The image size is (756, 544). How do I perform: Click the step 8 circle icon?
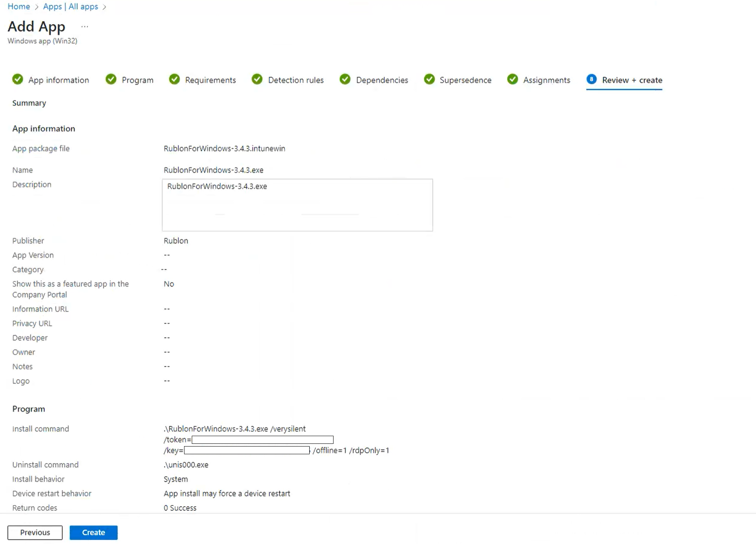[592, 79]
